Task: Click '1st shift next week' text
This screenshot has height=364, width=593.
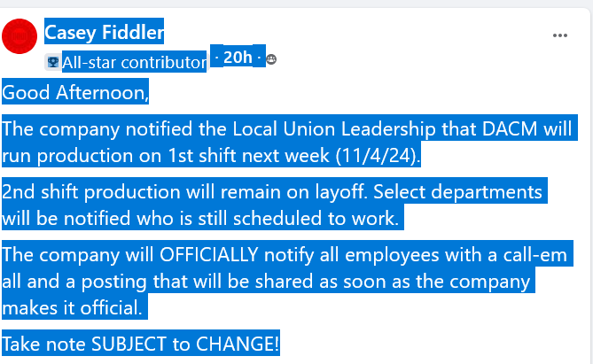Action: point(248,155)
